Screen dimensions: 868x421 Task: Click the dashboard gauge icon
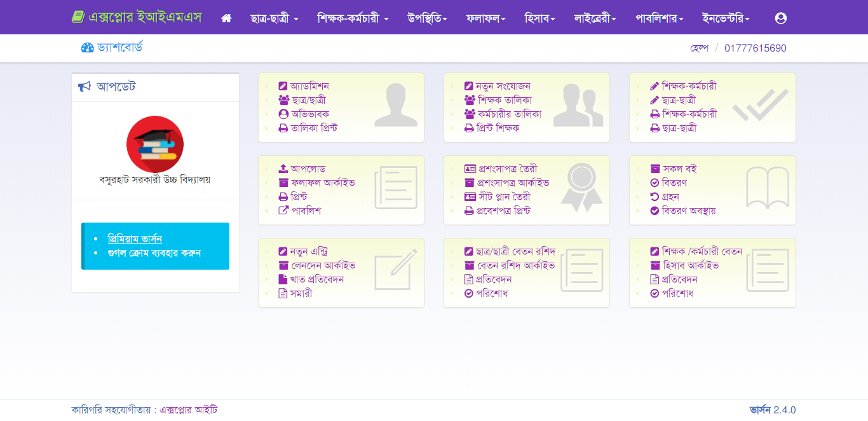[88, 48]
